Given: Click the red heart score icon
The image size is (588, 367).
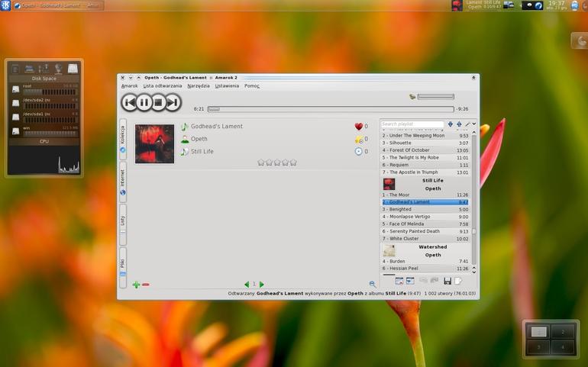Looking at the screenshot, I should click(358, 127).
